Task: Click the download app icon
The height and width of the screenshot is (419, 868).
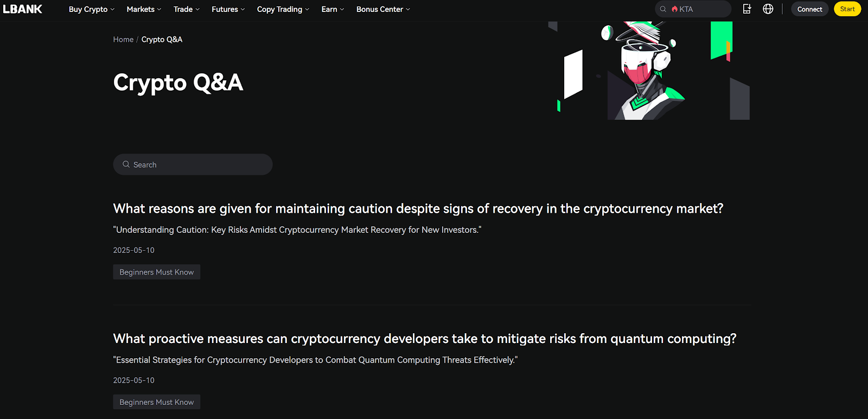Action: [x=747, y=9]
